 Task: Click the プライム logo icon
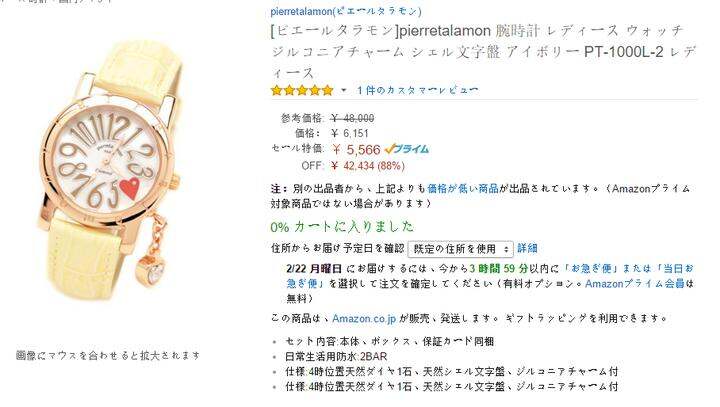(406, 149)
